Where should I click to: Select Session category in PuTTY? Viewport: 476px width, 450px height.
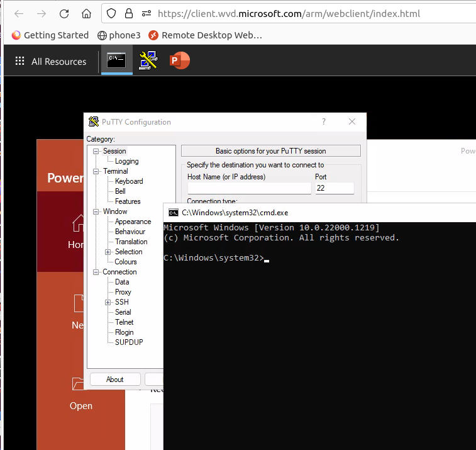(114, 151)
